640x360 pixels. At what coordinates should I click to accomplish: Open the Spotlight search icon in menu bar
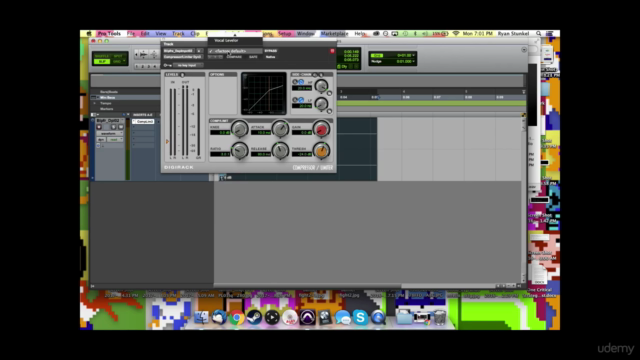(x=539, y=33)
